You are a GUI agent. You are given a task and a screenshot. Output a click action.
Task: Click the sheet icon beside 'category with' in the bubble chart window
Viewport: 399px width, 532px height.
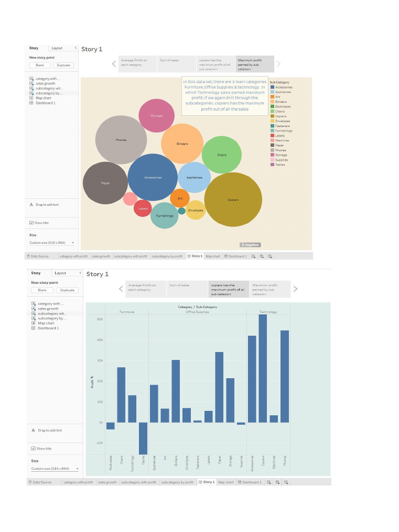pyautogui.click(x=31, y=79)
